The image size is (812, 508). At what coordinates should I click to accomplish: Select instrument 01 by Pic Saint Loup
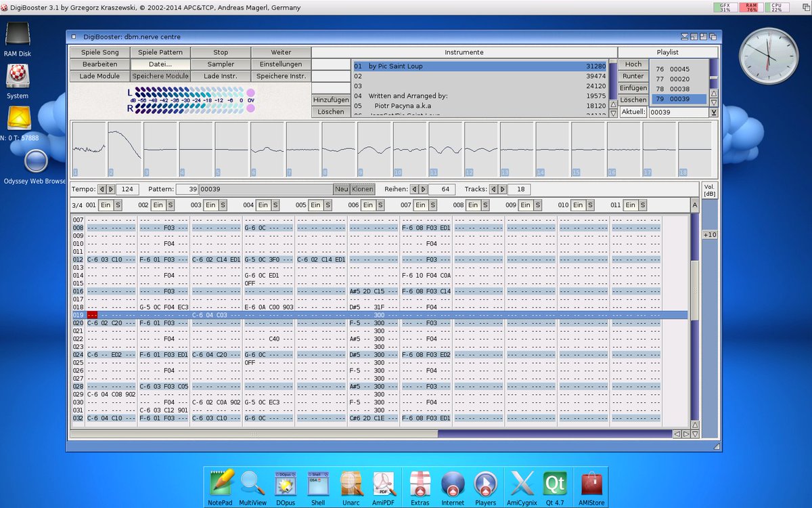coord(480,66)
